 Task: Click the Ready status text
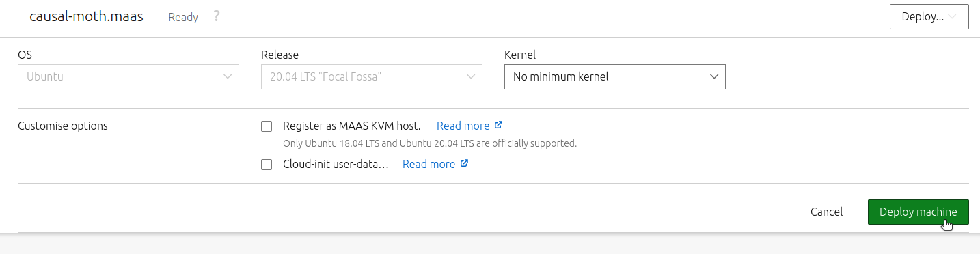(183, 17)
